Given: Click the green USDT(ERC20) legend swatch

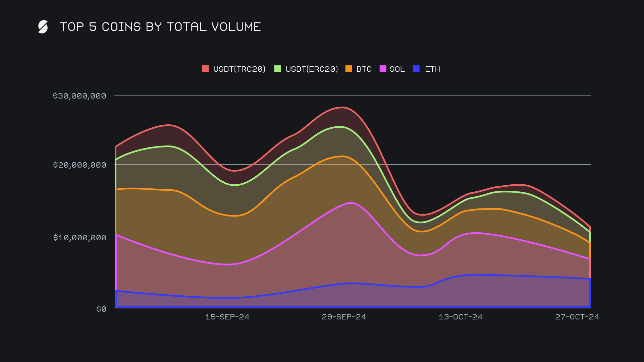Looking at the screenshot, I should tap(278, 69).
